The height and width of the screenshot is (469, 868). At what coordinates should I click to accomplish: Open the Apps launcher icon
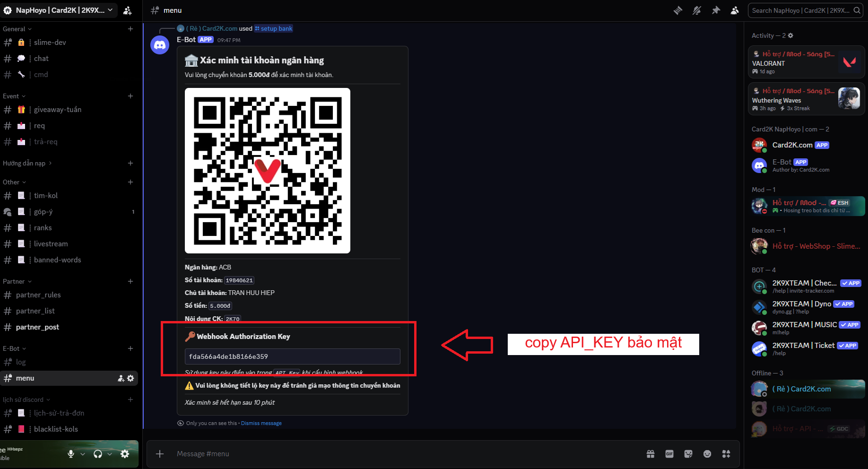tap(726, 454)
